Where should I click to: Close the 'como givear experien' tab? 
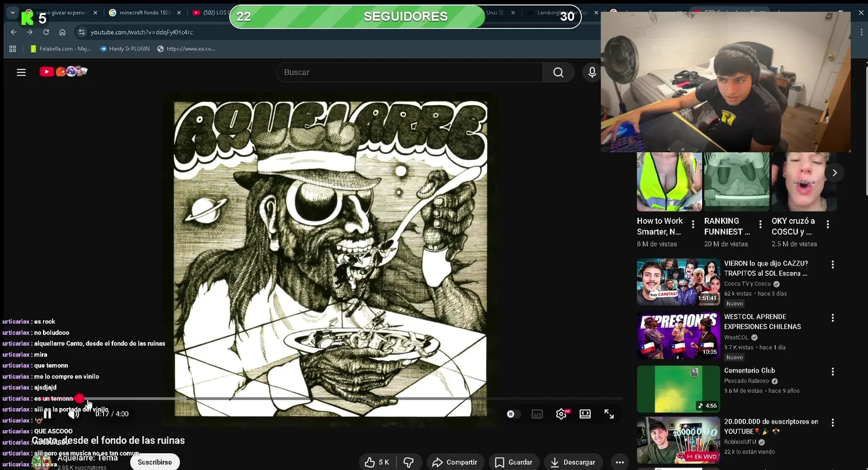point(95,13)
